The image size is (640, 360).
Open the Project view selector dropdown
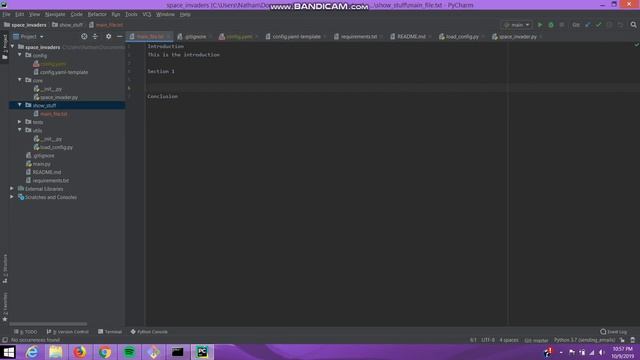28,36
